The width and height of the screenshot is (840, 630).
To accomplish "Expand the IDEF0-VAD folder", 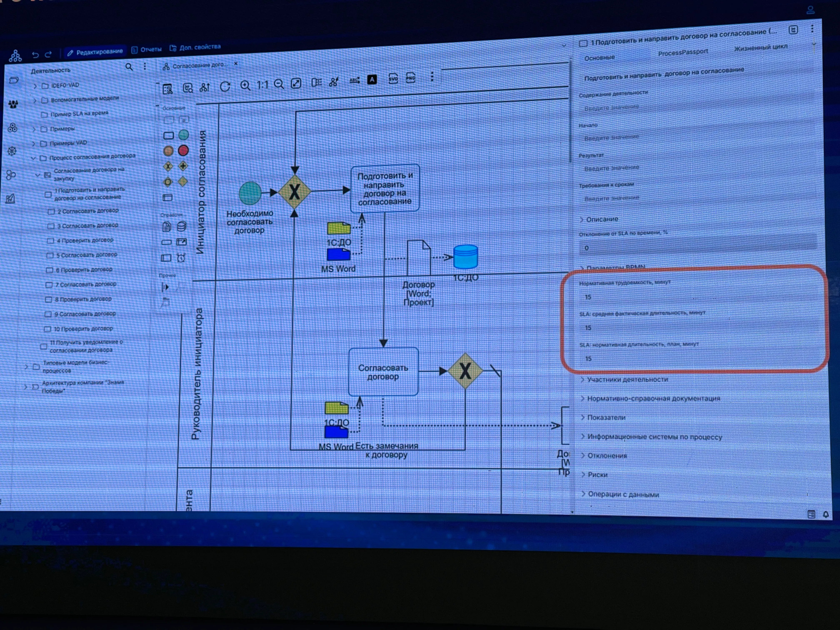I will (x=35, y=86).
